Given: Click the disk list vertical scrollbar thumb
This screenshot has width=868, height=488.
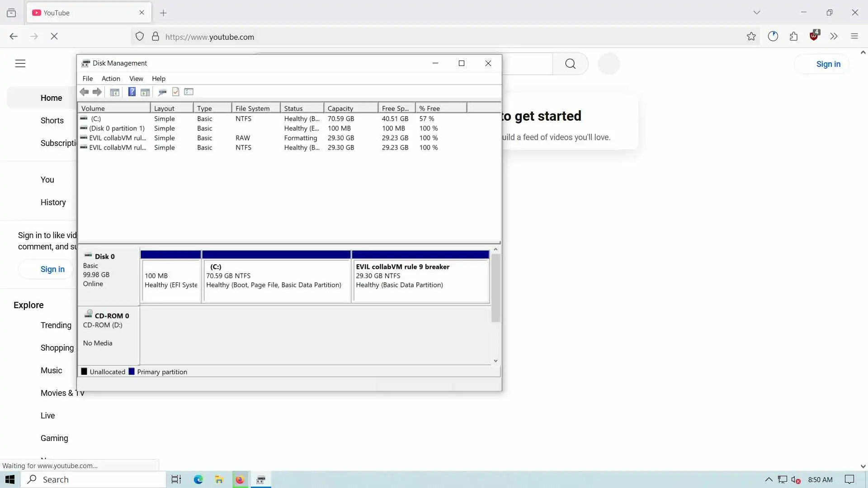Looking at the screenshot, I should coord(495,287).
